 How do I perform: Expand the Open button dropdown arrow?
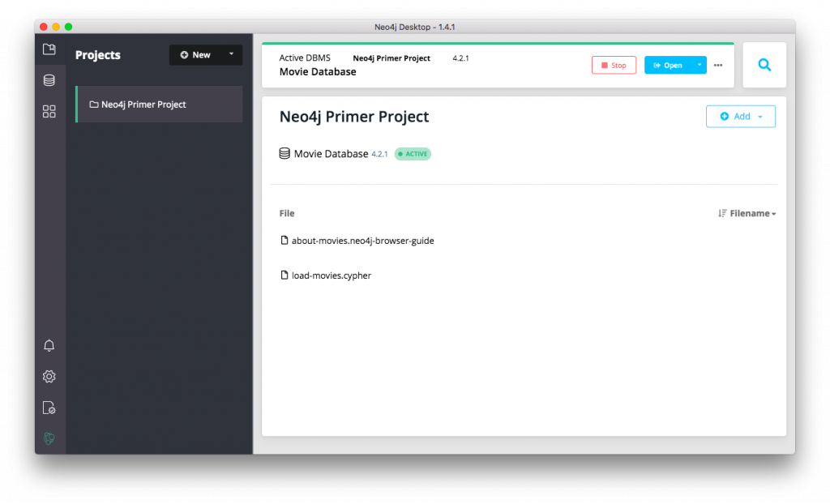pyautogui.click(x=700, y=65)
